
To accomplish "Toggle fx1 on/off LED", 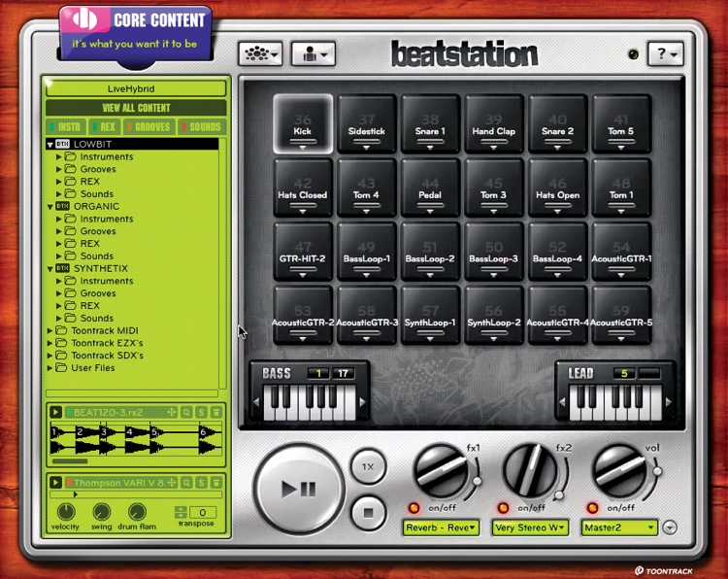I will [x=414, y=508].
